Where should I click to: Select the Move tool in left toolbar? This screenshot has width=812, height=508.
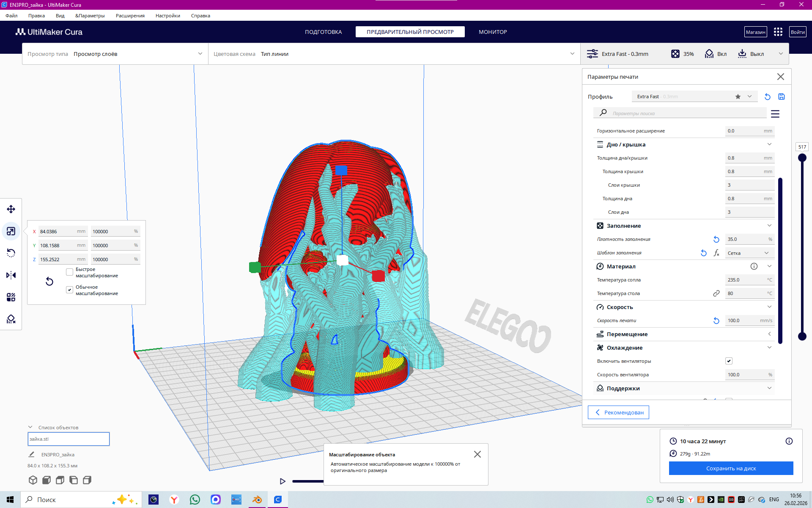(11, 209)
